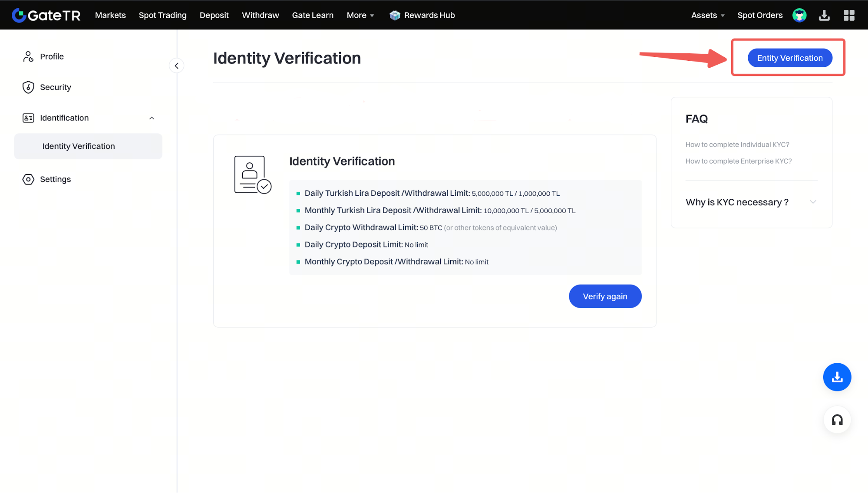Expand the More dropdown menu

pyautogui.click(x=360, y=15)
